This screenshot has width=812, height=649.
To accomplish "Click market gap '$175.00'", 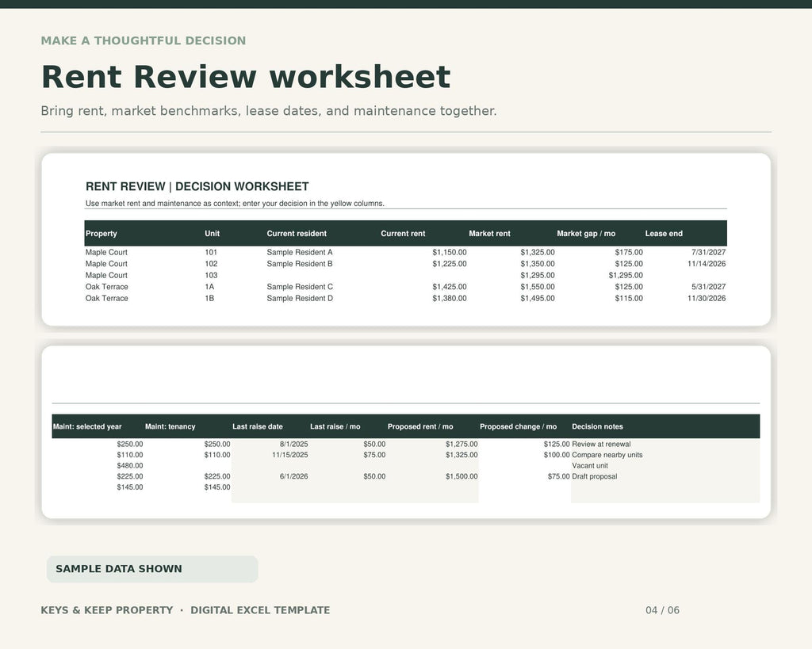I will pyautogui.click(x=629, y=252).
